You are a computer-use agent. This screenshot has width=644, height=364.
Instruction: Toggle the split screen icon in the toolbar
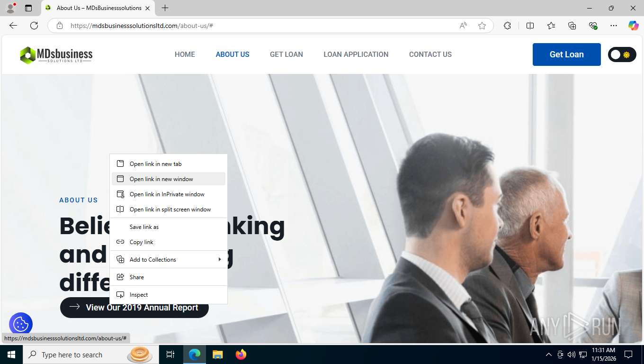point(530,26)
